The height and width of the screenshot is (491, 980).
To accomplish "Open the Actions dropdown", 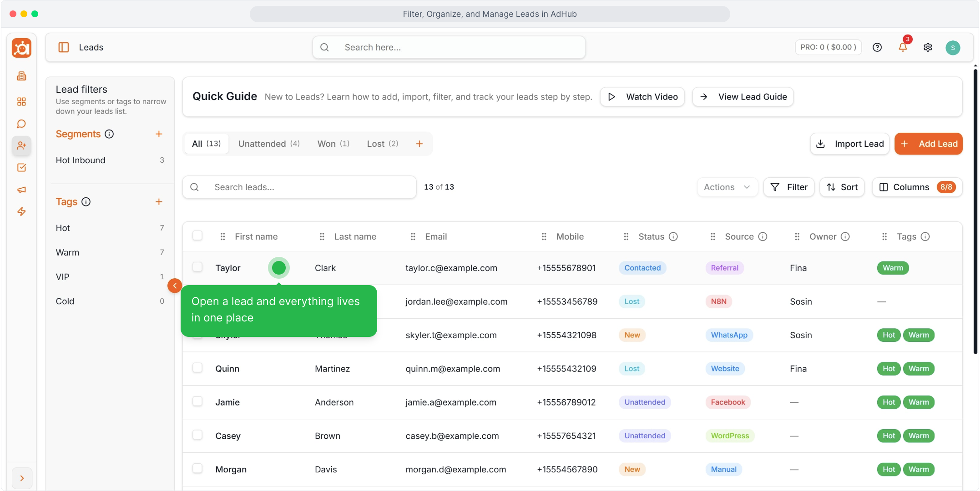I will point(727,187).
